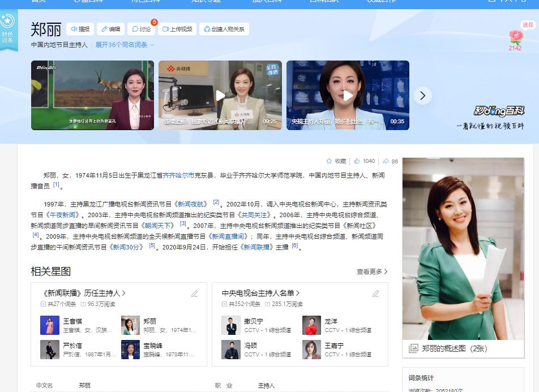Click reference citation [4]
The image size is (539, 392).
36,235
